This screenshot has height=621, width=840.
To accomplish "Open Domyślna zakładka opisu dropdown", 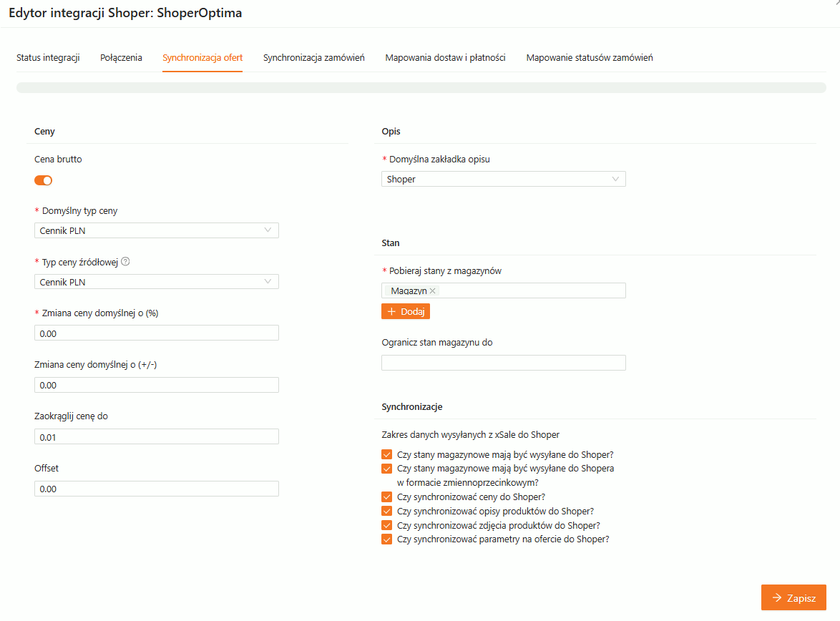I will coord(503,180).
